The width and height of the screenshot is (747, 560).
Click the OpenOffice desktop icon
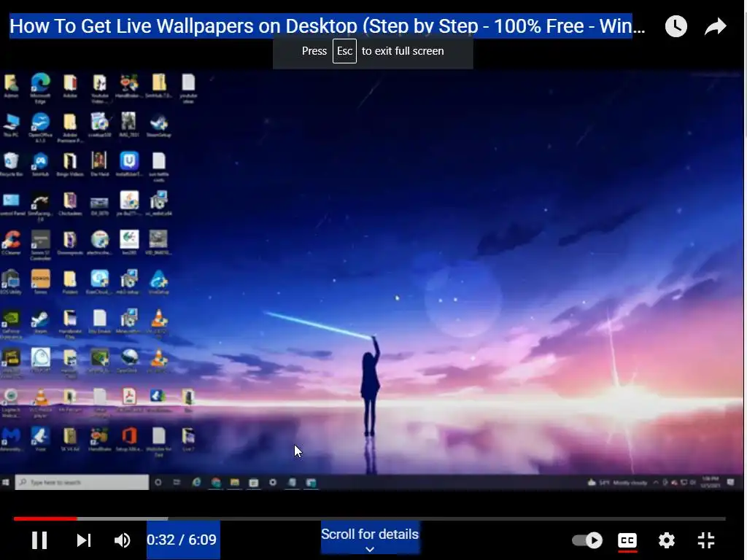(x=41, y=127)
